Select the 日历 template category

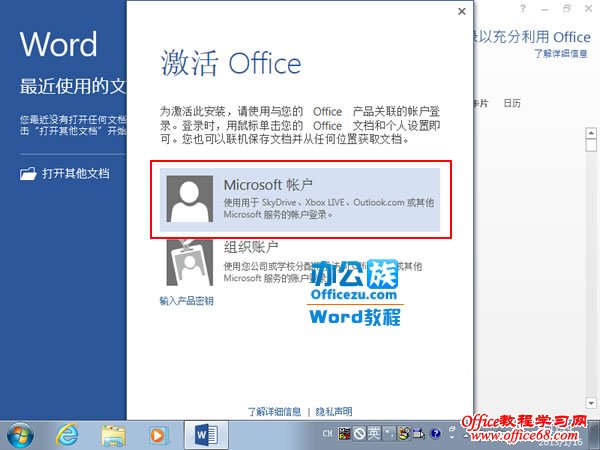pos(512,103)
